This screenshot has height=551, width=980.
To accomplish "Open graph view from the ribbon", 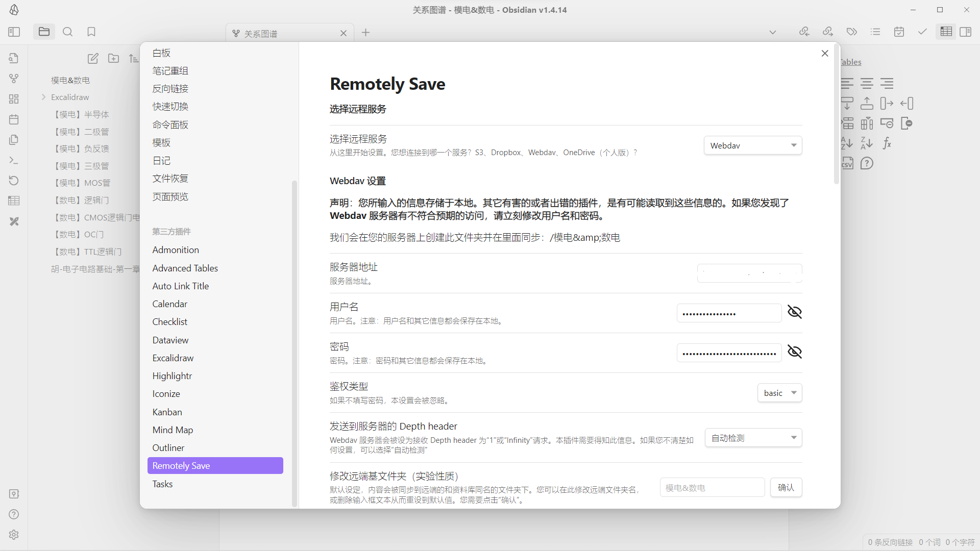I will pos(14,79).
